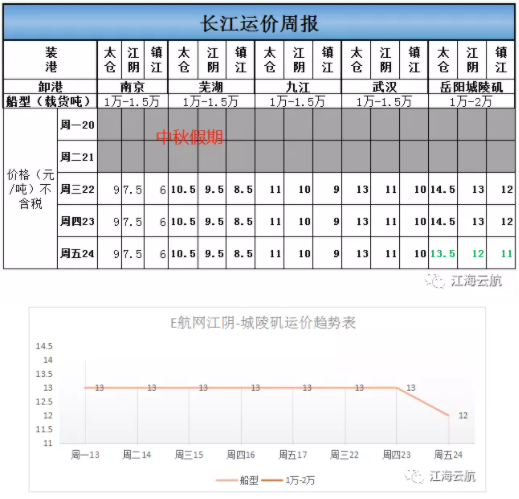Select the 武汉 column header
This screenshot has width=519, height=499.
pyautogui.click(x=384, y=87)
